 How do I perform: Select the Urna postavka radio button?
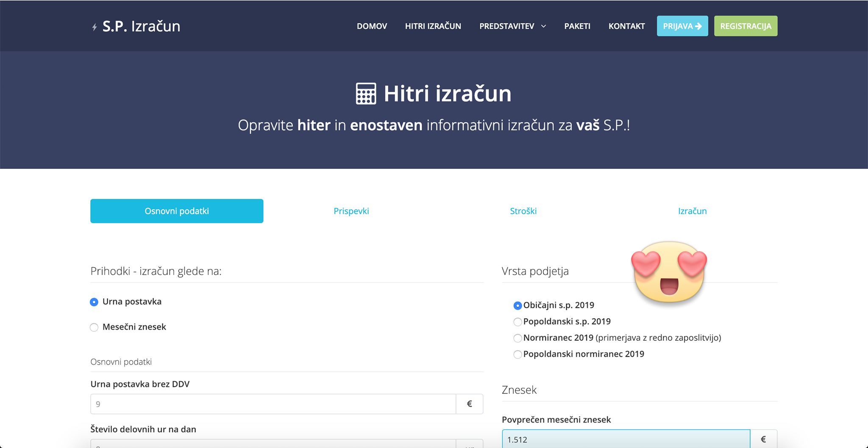94,302
